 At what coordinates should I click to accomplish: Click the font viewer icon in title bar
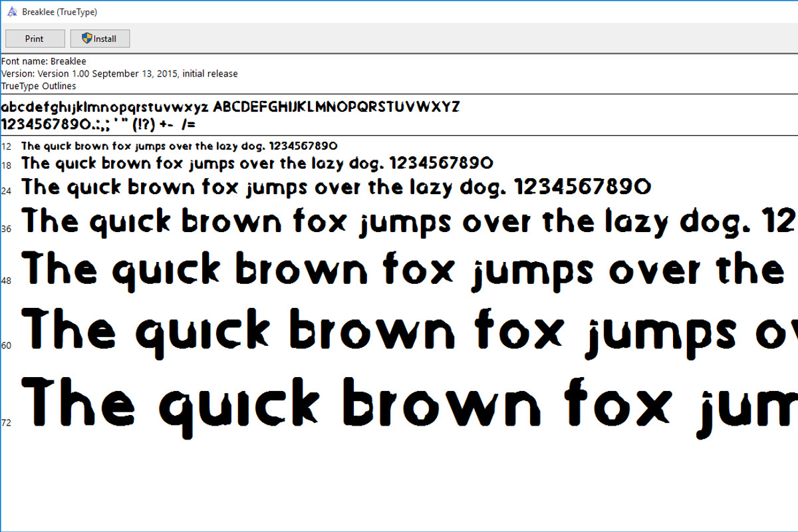tap(11, 12)
